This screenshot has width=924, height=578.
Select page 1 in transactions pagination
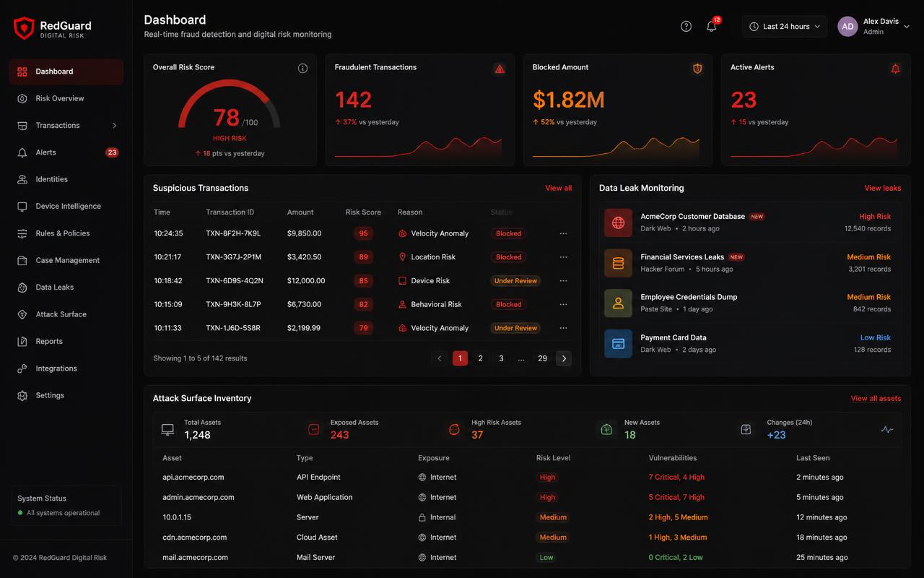click(x=460, y=358)
